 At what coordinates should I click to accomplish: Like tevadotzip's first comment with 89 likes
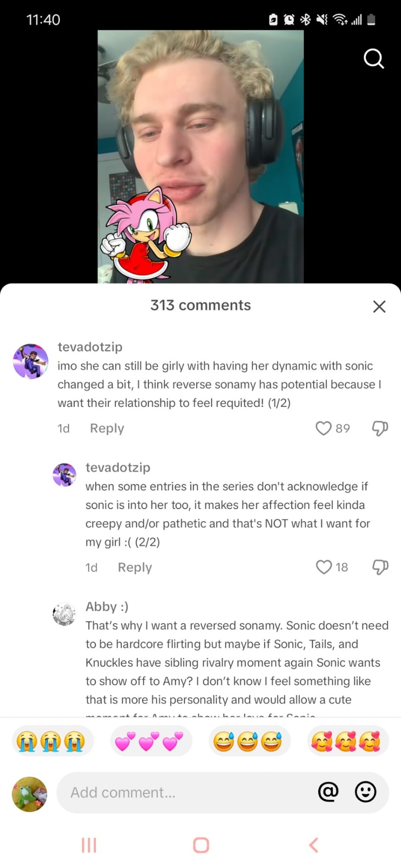point(324,428)
